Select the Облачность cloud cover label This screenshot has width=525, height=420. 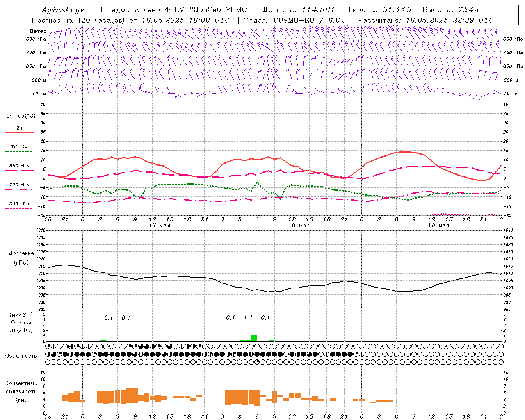[x=21, y=356]
